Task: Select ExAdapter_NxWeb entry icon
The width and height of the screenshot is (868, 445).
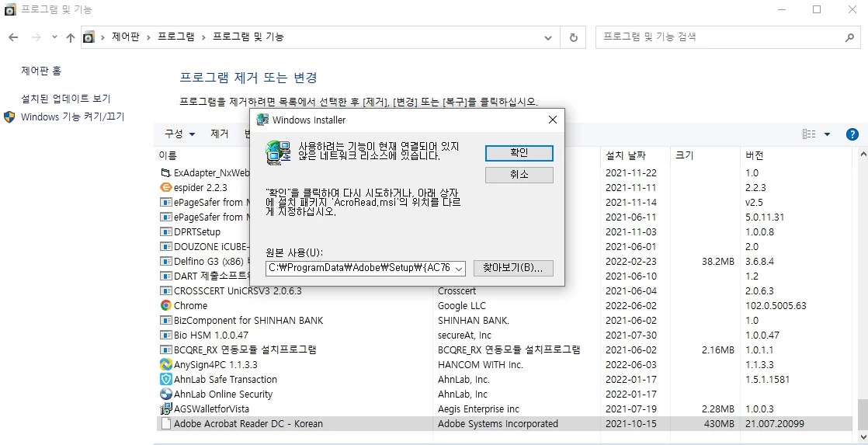Action: click(x=165, y=172)
